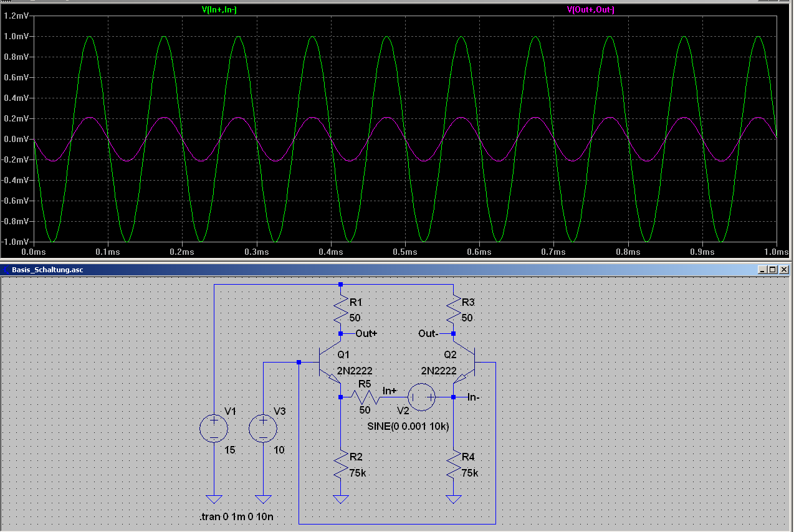Maximize the Basis_Schaltung.asc schematic window

coord(773,270)
